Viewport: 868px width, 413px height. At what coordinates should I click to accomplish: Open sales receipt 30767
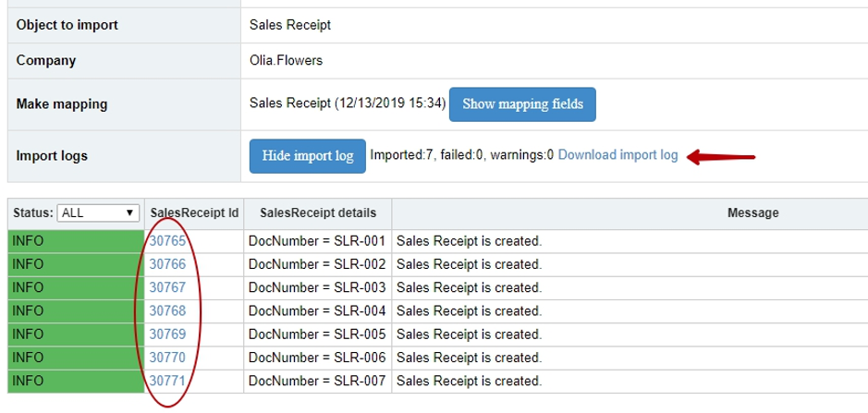(x=167, y=288)
